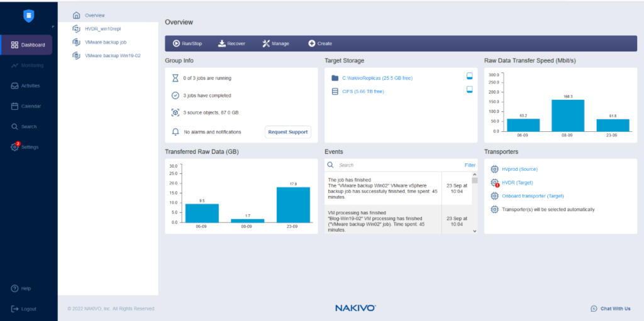Click the bell icon for alarms
The height and width of the screenshot is (321, 644).
point(175,132)
